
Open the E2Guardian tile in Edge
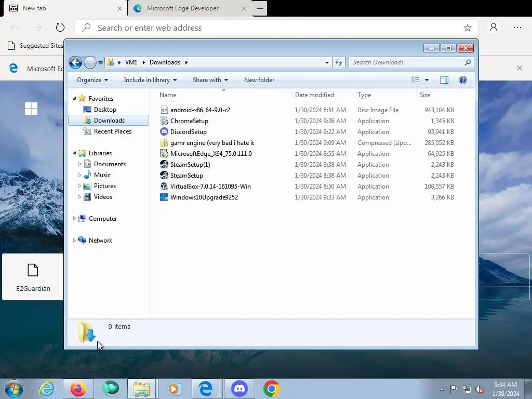coord(33,277)
